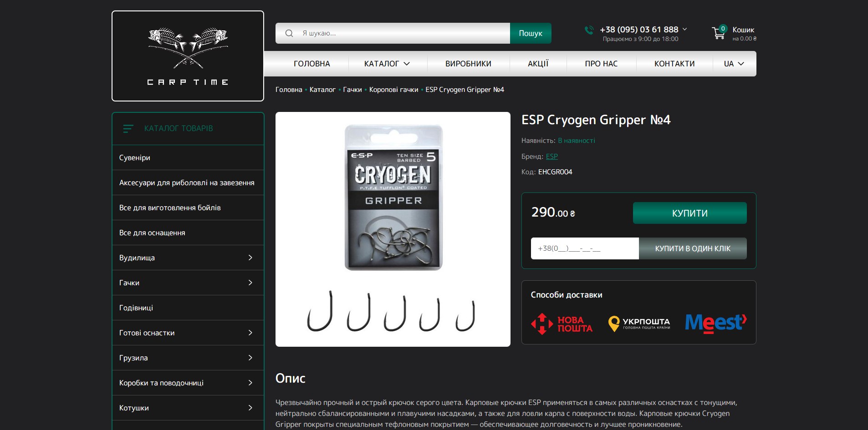
Task: Click the Купити button
Action: point(689,213)
